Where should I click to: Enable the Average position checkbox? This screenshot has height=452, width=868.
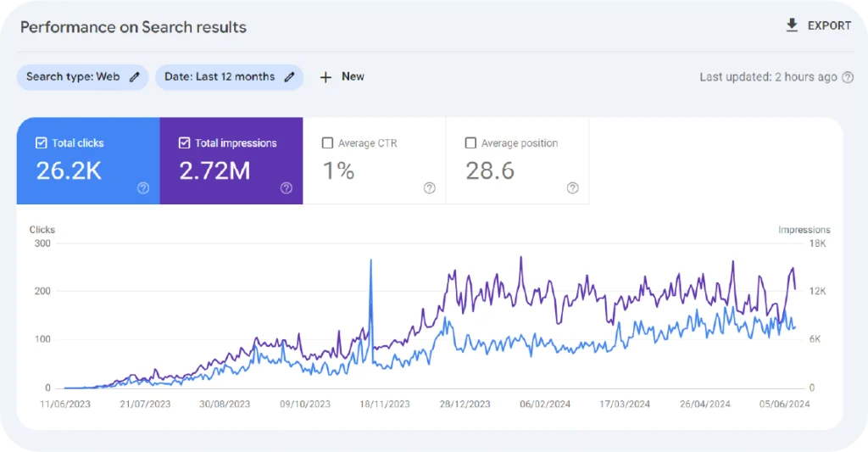coord(471,143)
